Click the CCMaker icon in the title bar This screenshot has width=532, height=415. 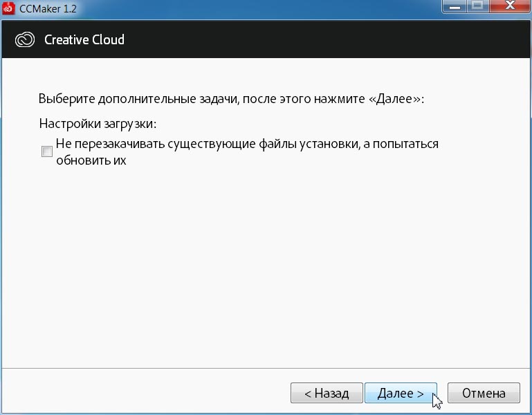(10, 7)
